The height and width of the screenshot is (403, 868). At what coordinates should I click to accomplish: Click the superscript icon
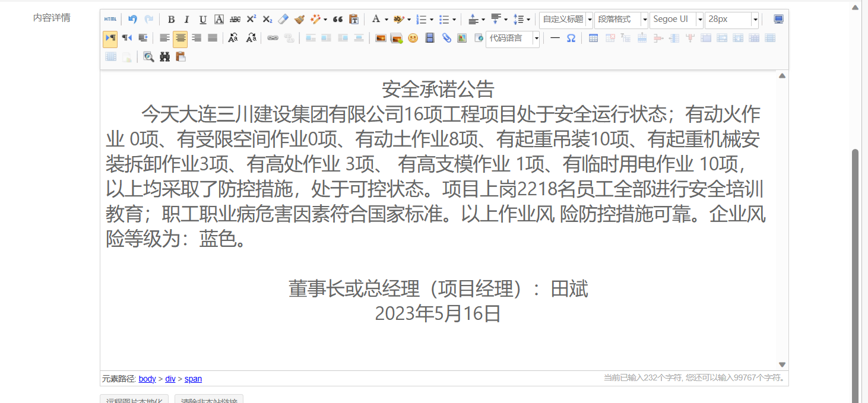(x=251, y=20)
